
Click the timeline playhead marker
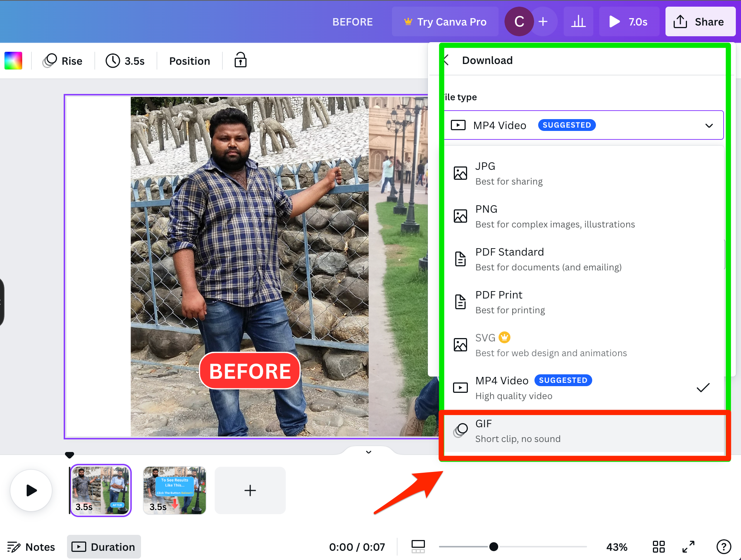coord(70,455)
